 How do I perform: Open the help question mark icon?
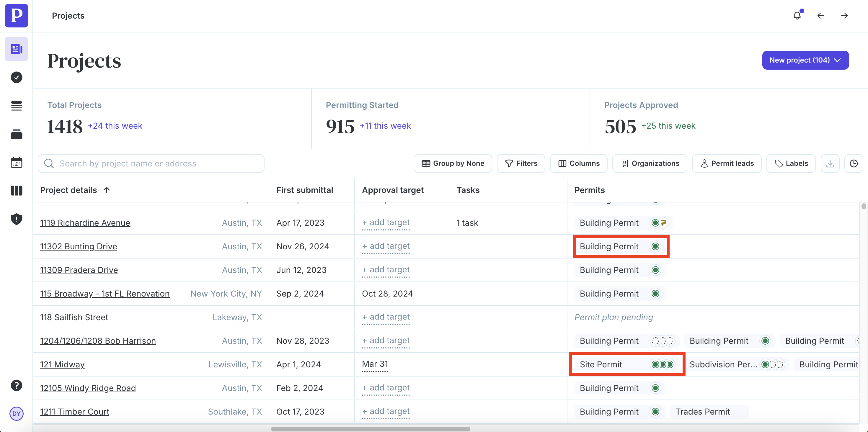16,385
